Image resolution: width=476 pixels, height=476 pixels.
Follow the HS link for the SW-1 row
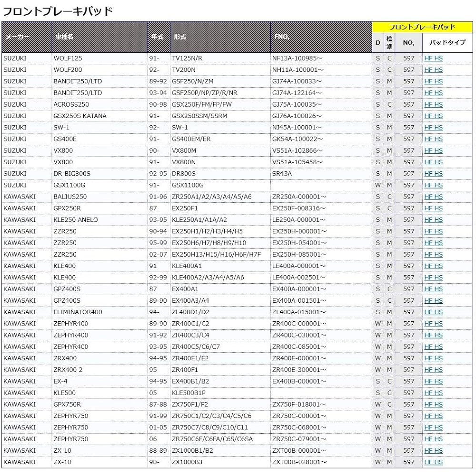click(438, 128)
